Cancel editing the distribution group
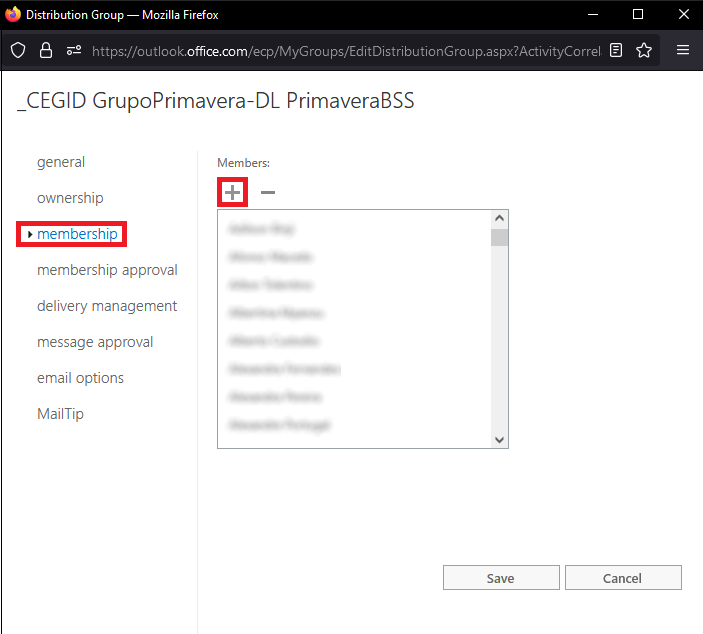 tap(623, 578)
